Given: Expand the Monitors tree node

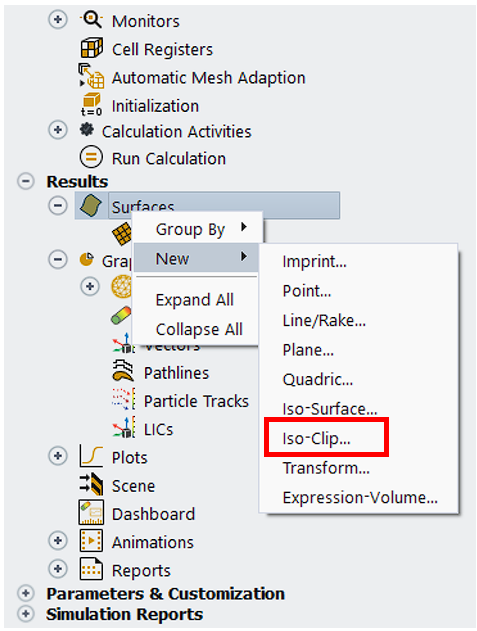Looking at the screenshot, I should [x=58, y=19].
